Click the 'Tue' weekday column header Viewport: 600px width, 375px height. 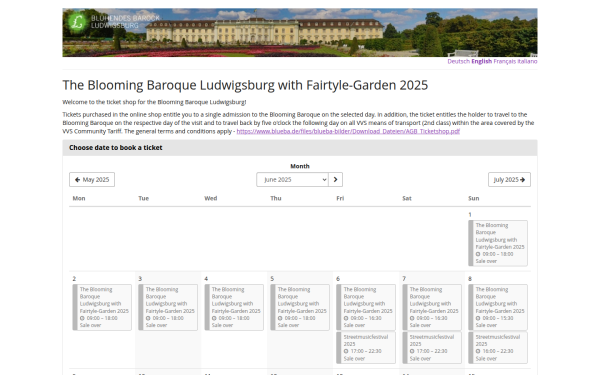click(x=143, y=198)
